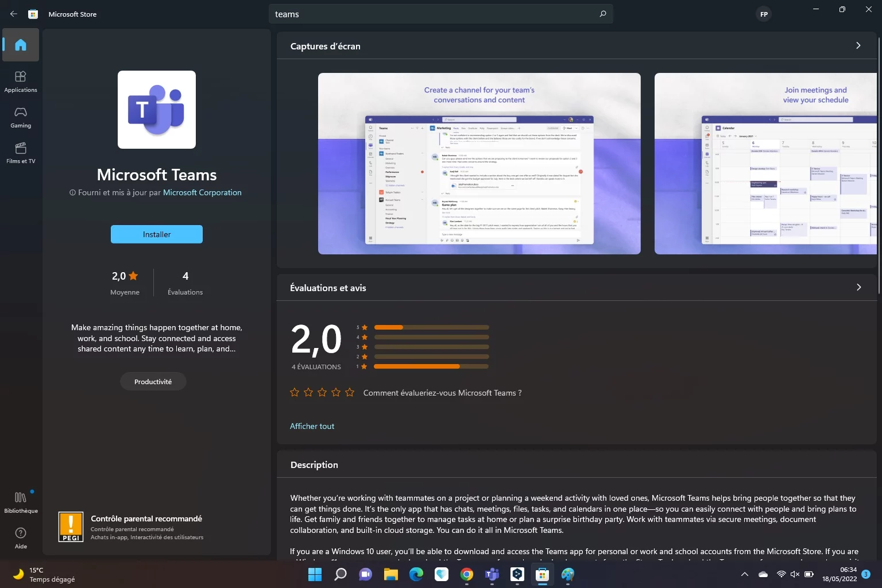Click the 4 Évaluations count
This screenshot has width=882, height=588.
[x=185, y=283]
